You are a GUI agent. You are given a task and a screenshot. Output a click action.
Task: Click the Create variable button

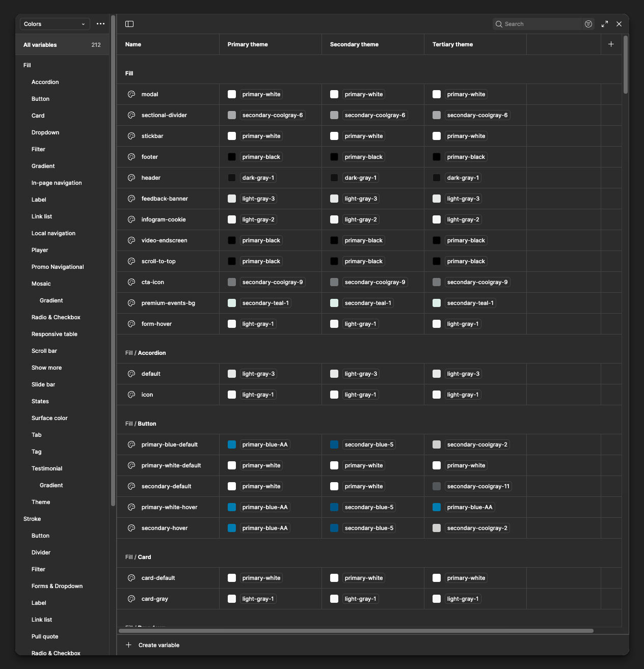[158, 645]
